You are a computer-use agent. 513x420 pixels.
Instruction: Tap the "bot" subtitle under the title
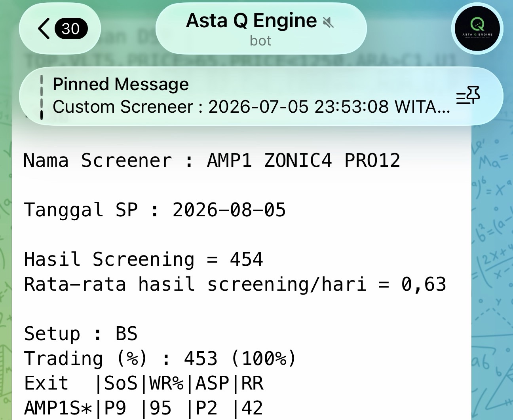pyautogui.click(x=260, y=41)
